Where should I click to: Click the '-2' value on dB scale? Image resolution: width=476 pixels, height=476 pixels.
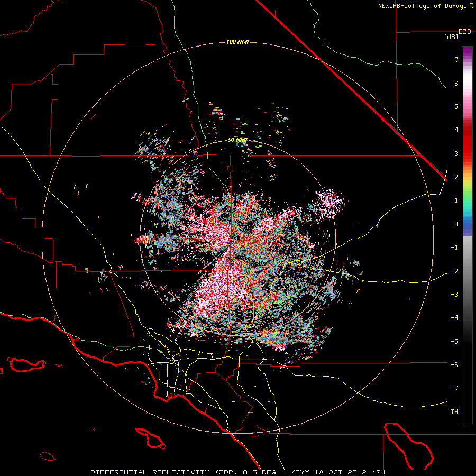(x=454, y=271)
